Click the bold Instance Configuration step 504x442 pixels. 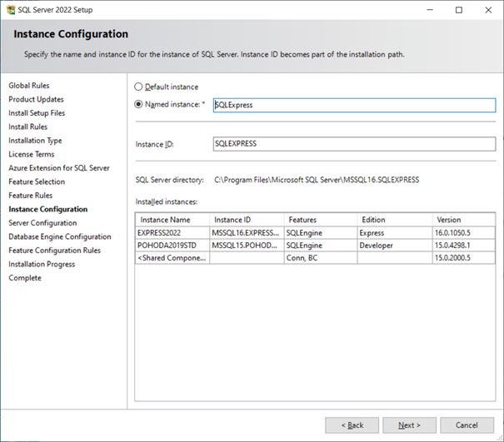pyautogui.click(x=47, y=209)
